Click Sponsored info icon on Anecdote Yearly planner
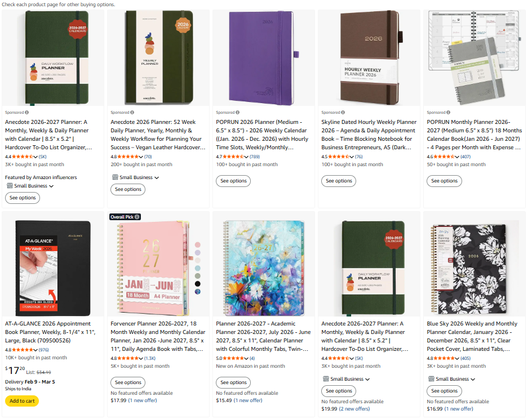 132,113
